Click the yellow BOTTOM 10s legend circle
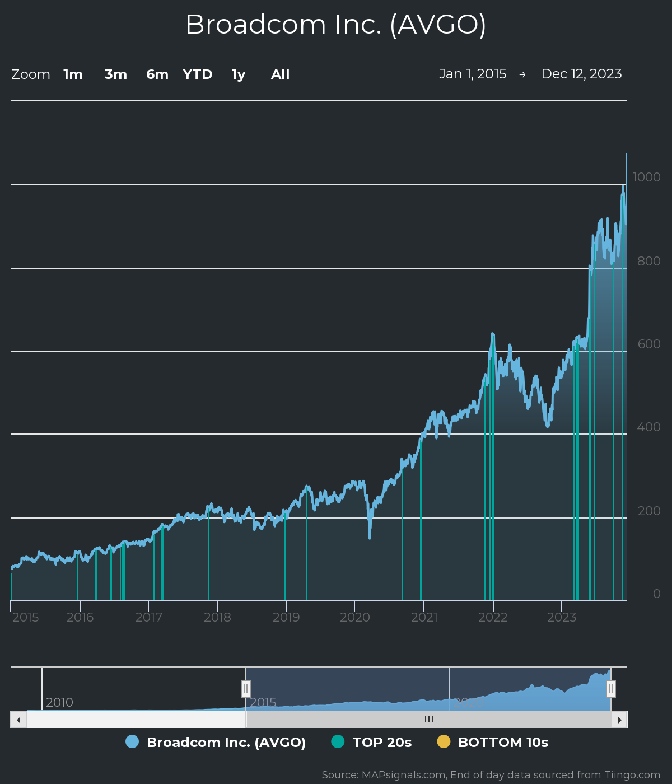Viewport: 672px width, 784px height. (444, 742)
